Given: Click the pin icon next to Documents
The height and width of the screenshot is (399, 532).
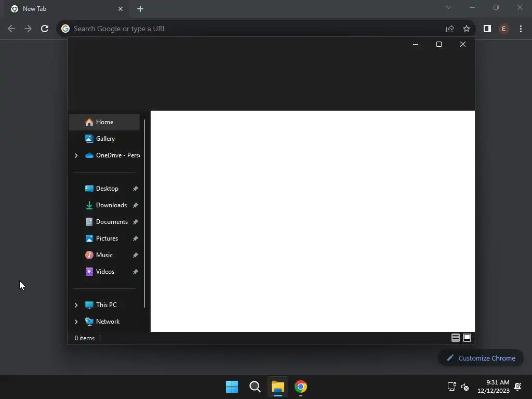Looking at the screenshot, I should pos(136,222).
